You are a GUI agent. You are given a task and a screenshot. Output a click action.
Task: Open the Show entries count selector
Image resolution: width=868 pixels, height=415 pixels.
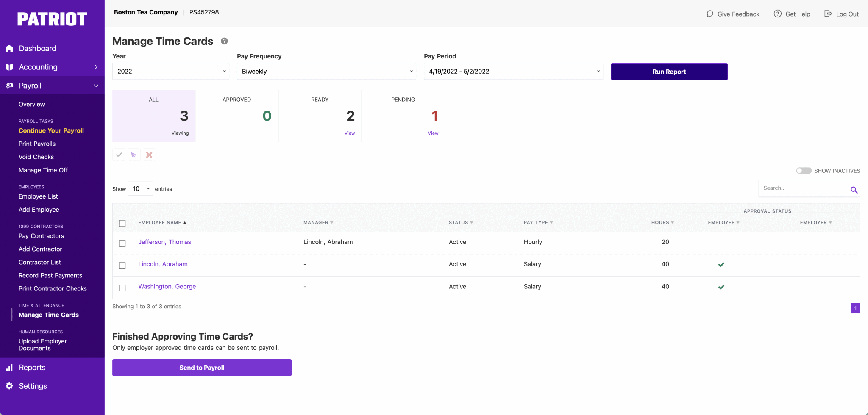140,188
